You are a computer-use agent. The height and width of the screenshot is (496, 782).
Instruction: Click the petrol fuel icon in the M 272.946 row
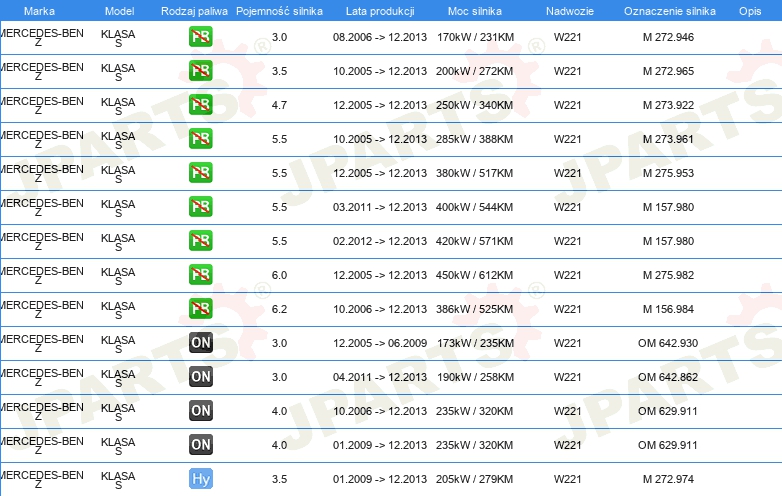[x=200, y=37]
